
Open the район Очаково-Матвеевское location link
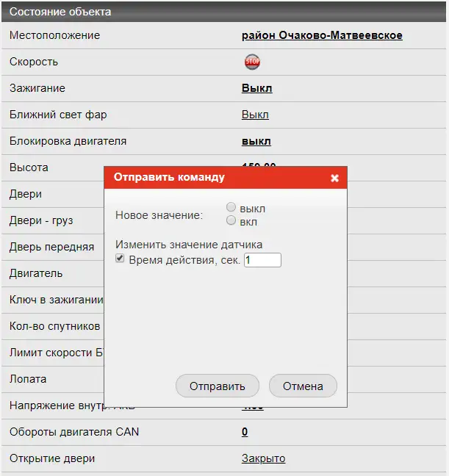(x=322, y=35)
